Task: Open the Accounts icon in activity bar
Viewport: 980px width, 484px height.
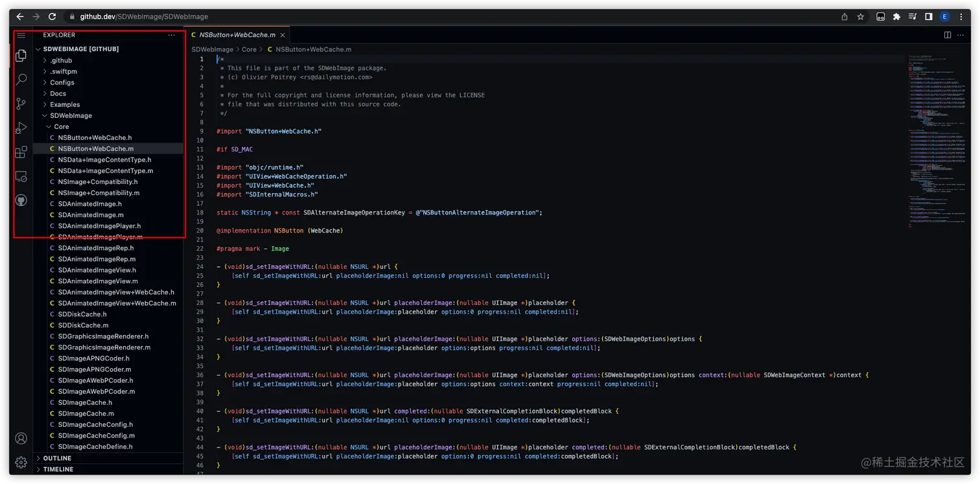Action: pos(21,439)
